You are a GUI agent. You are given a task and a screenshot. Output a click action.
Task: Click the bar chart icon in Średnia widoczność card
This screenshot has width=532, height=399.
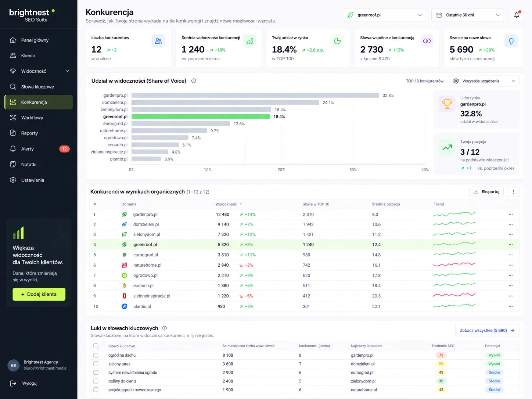point(249,41)
